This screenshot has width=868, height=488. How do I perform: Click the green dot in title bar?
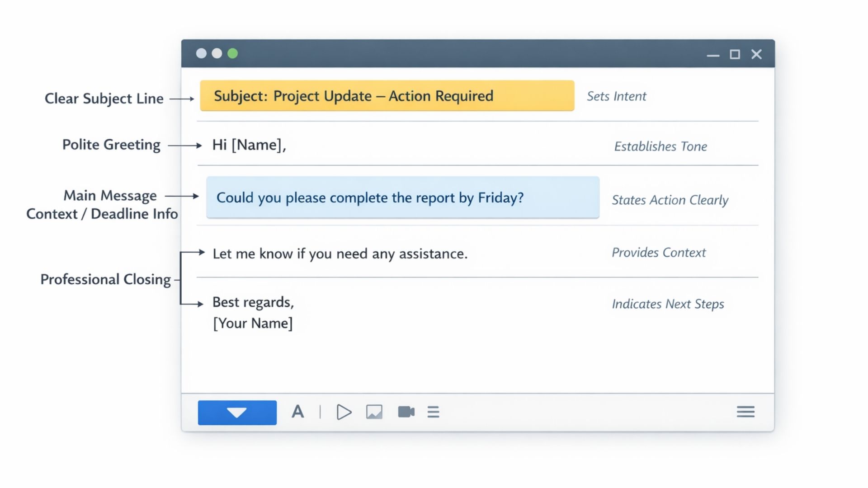point(232,53)
